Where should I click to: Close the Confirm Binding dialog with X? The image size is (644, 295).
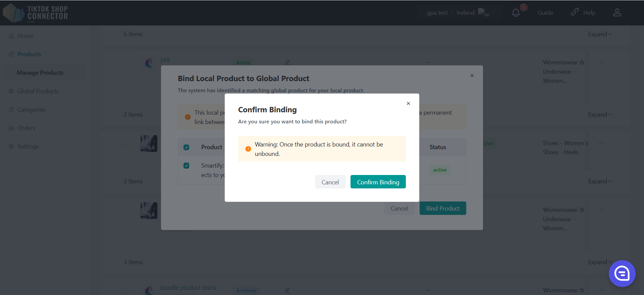tap(408, 104)
